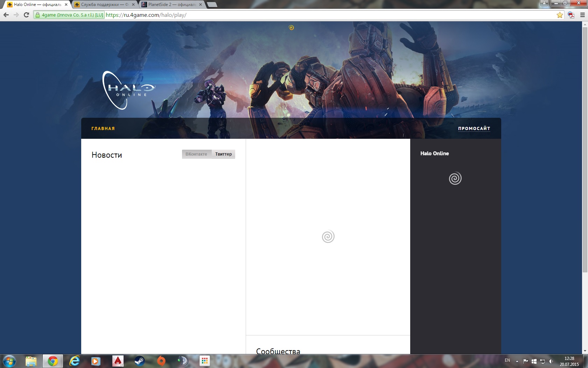Switch news feed to Твиттер
Viewport: 588px width, 368px height.
pos(223,154)
